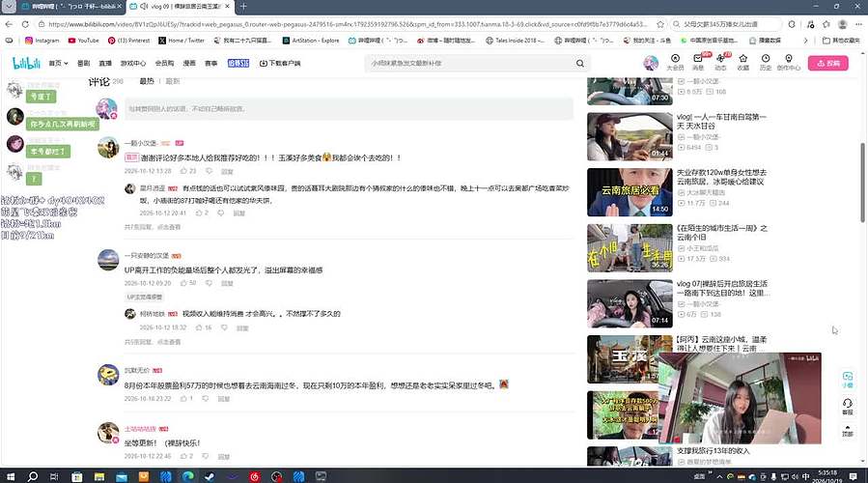
Task: Sort comments by 最新
Action: 173,81
